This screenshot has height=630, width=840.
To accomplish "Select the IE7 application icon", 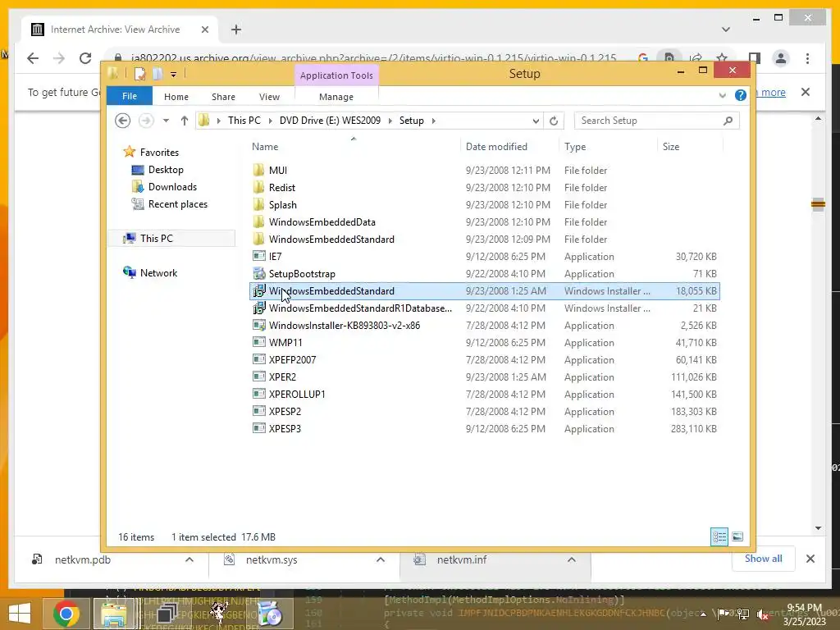I will coord(258,256).
